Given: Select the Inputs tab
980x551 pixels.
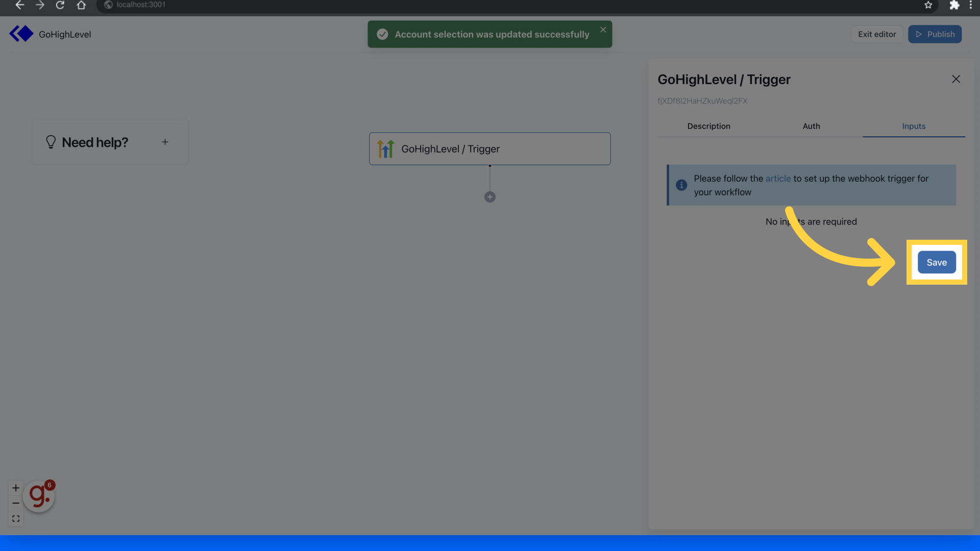Looking at the screenshot, I should (x=913, y=126).
